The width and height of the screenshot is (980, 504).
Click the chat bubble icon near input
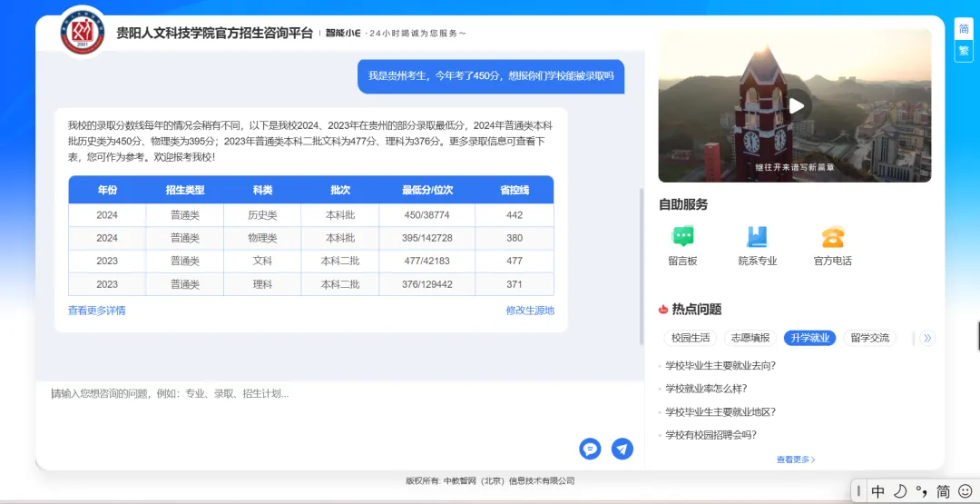(x=590, y=449)
